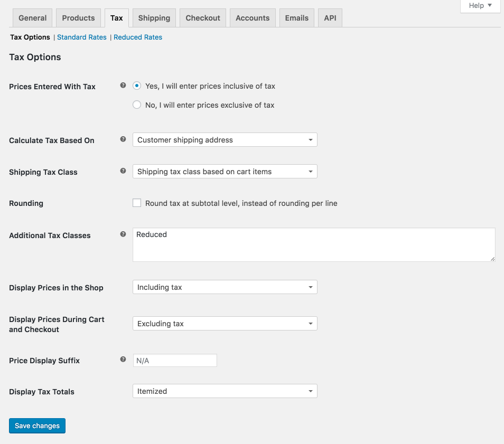Viewport: 504px width, 444px height.
Task: Click help icon beside Price Display Suffix
Action: tap(123, 360)
